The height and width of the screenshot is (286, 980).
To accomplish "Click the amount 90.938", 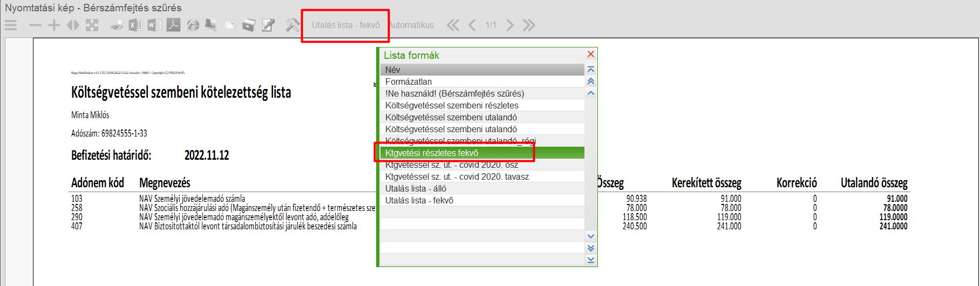I will [x=636, y=199].
